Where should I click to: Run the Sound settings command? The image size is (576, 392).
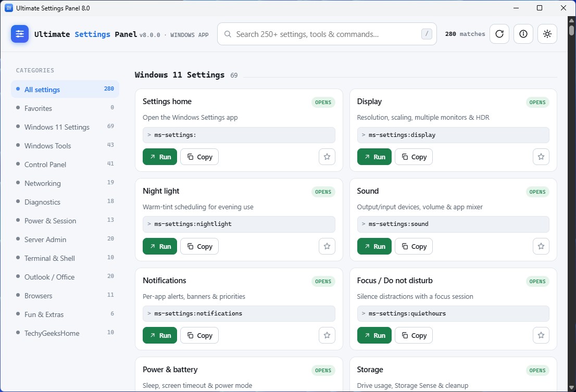click(374, 246)
